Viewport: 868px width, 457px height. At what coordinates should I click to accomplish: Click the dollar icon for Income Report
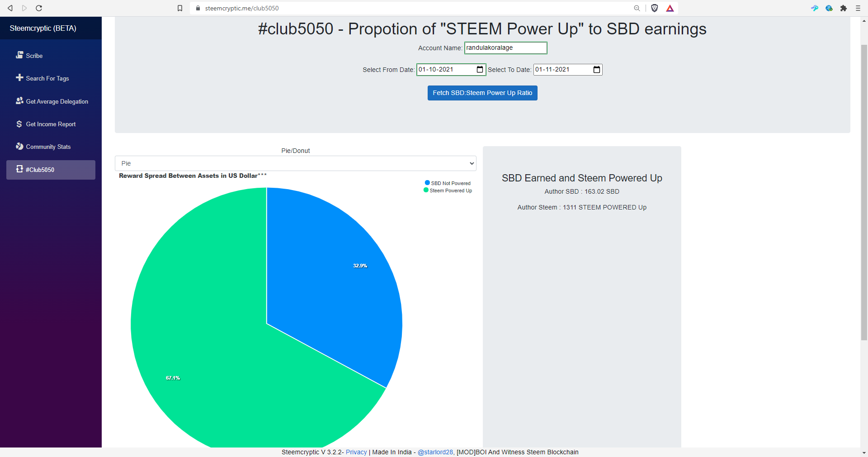19,124
